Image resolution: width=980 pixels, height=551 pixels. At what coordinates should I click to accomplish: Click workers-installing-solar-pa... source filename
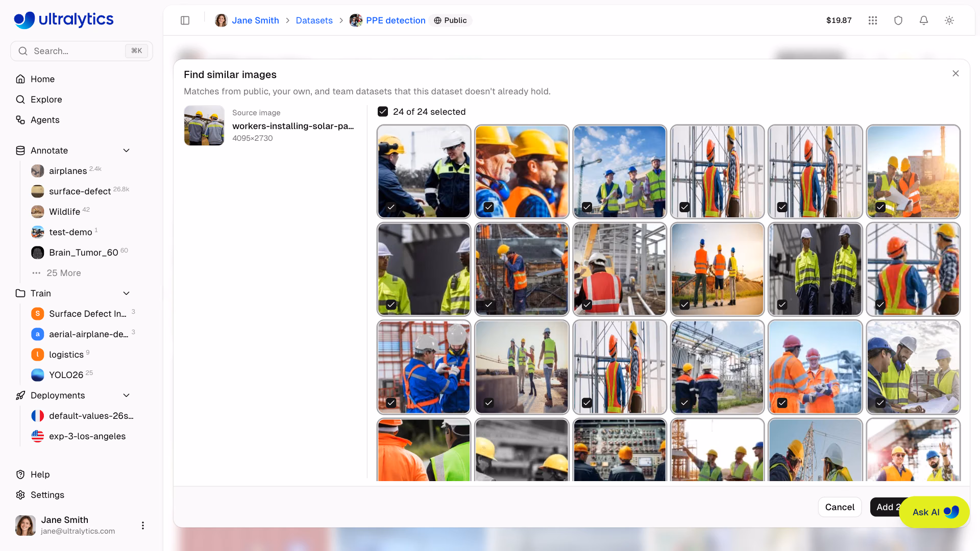coord(293,126)
